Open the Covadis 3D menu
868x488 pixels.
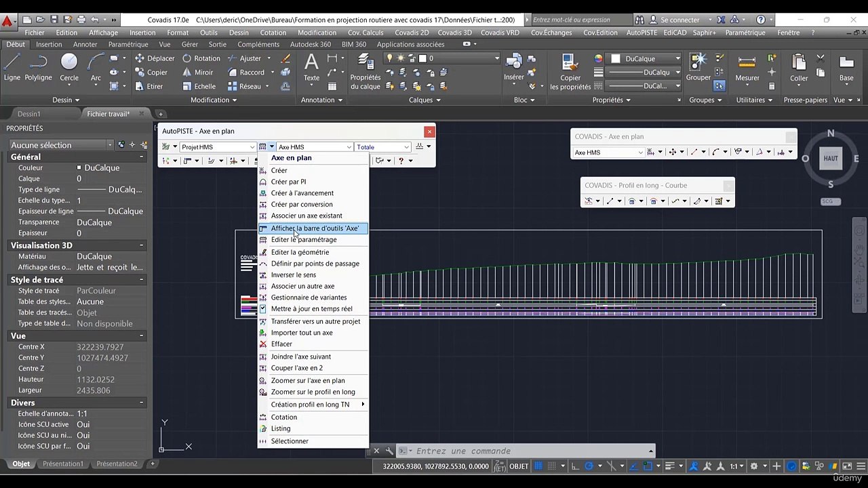(x=454, y=33)
